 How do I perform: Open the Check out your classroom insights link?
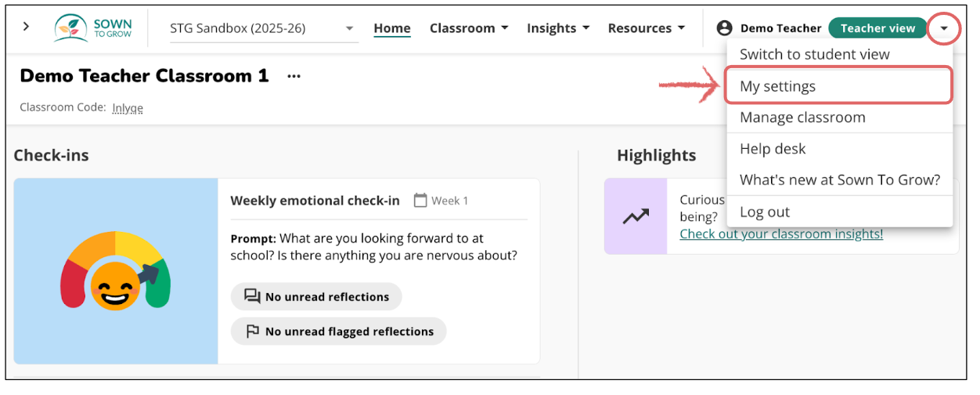(x=780, y=234)
